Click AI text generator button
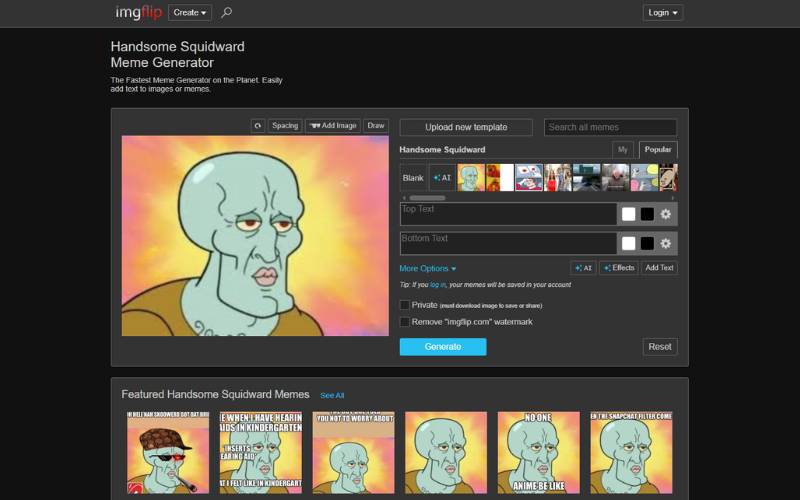800x500 pixels. 583,268
